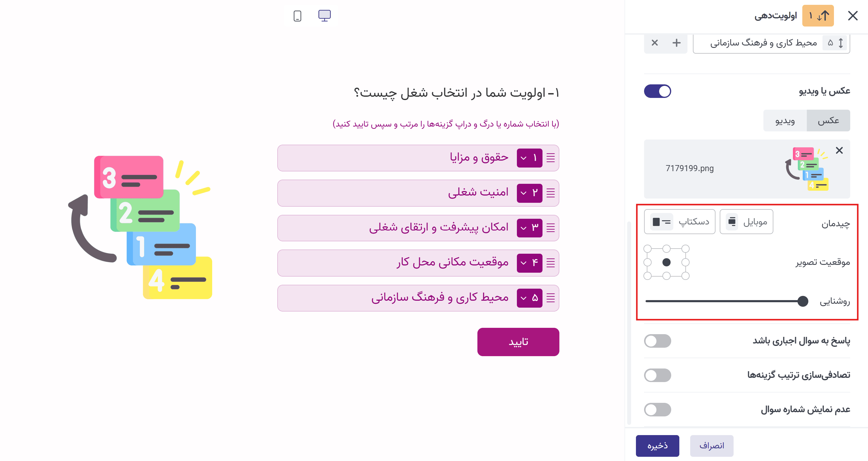Enable the پاسخ به سوال اجباری باشد toggle
Image resolution: width=868 pixels, height=461 pixels.
[x=657, y=341]
